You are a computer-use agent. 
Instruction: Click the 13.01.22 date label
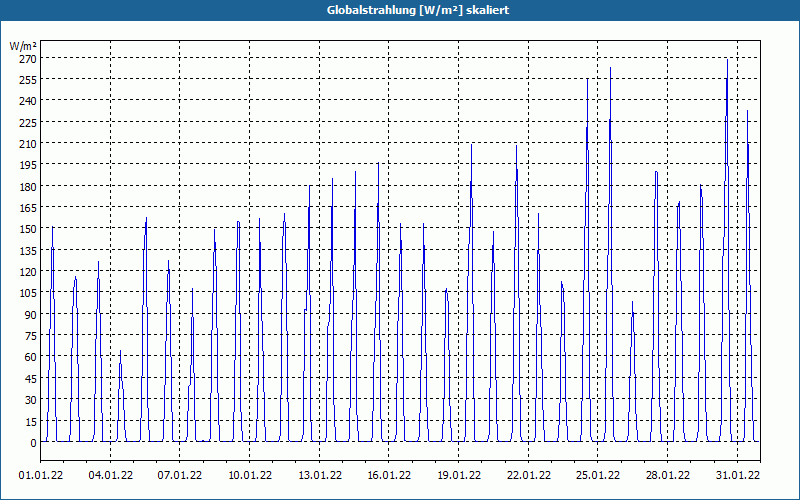(320, 475)
